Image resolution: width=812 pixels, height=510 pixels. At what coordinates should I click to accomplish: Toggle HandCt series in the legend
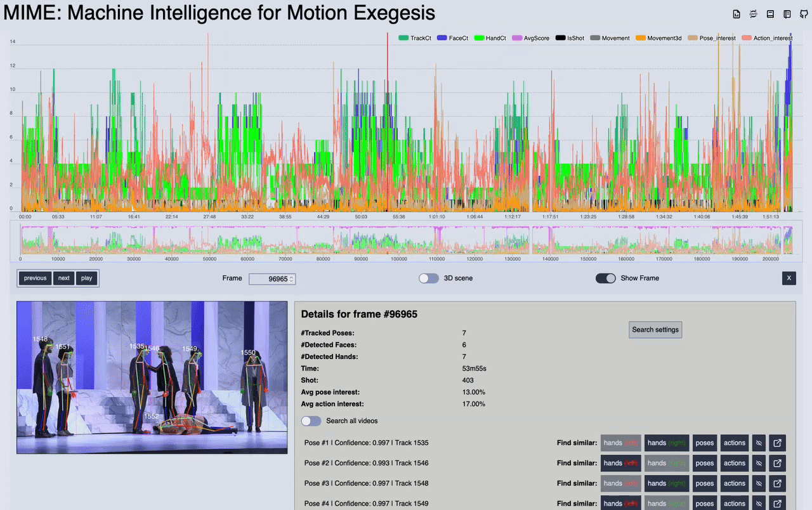[x=490, y=38]
